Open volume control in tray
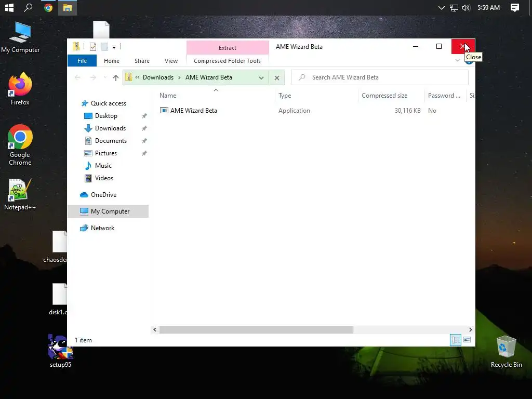The width and height of the screenshot is (532, 399). tap(466, 8)
